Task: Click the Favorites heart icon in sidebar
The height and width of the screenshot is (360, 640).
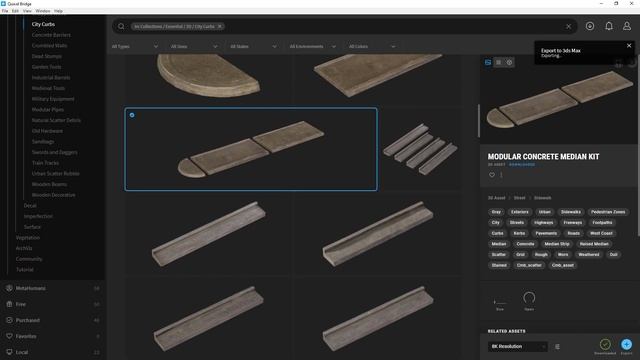Action: (x=9, y=336)
